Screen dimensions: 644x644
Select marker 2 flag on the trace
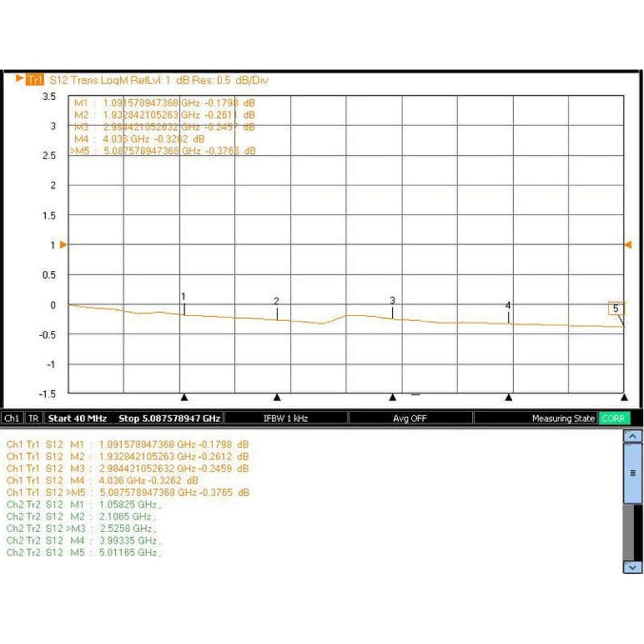(x=276, y=301)
